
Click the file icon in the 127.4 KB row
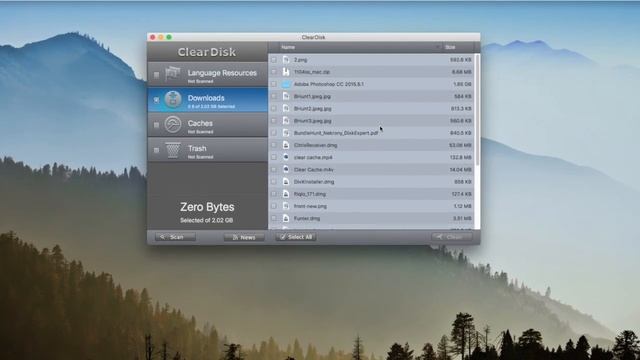pyautogui.click(x=286, y=194)
